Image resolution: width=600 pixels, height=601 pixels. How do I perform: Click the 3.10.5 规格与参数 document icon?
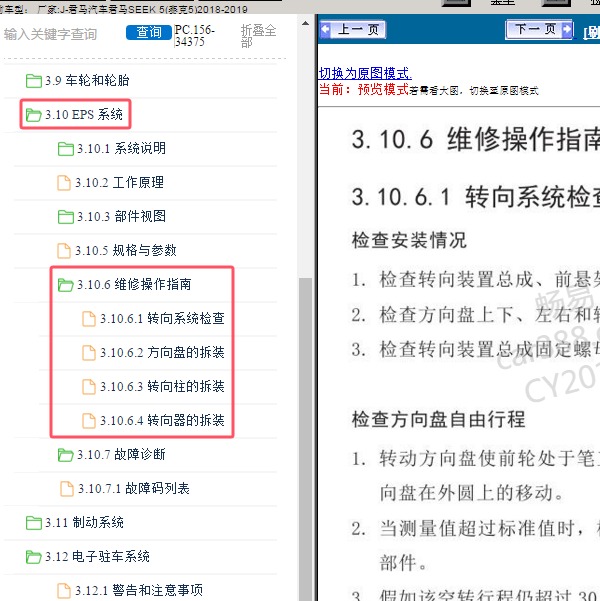64,251
